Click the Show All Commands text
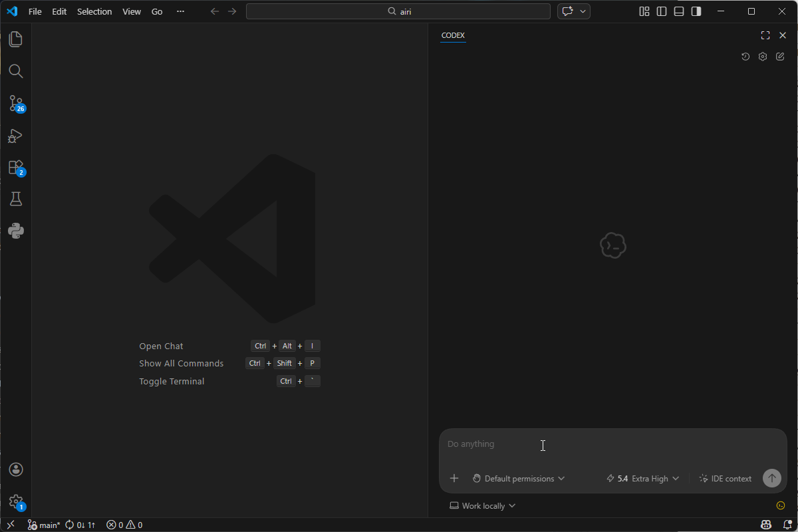Viewport: 798px width, 532px height. click(x=182, y=363)
